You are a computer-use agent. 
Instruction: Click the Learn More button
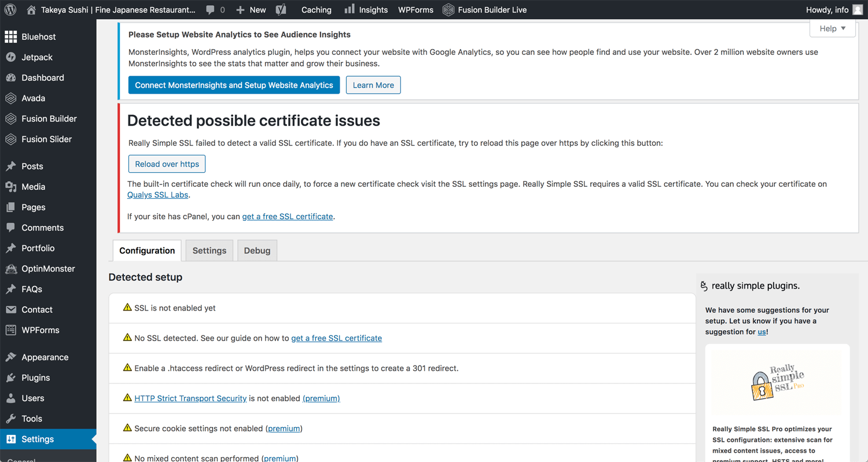pyautogui.click(x=373, y=85)
